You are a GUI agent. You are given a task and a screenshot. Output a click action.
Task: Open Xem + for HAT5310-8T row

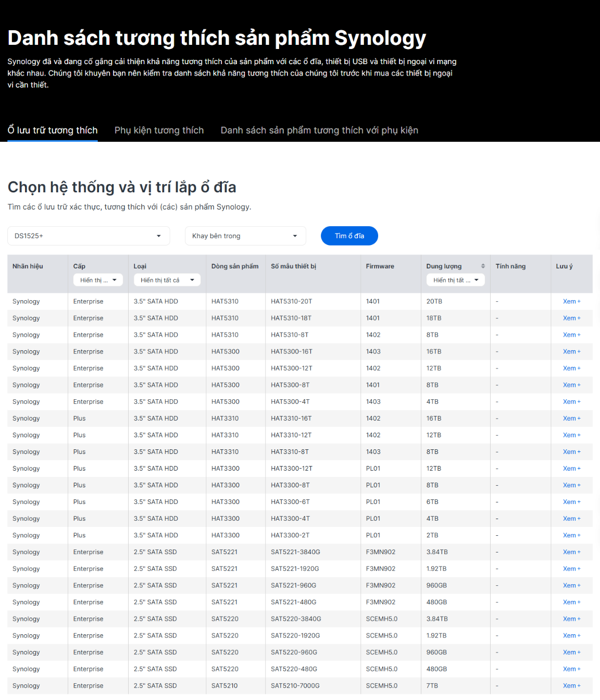click(x=571, y=335)
